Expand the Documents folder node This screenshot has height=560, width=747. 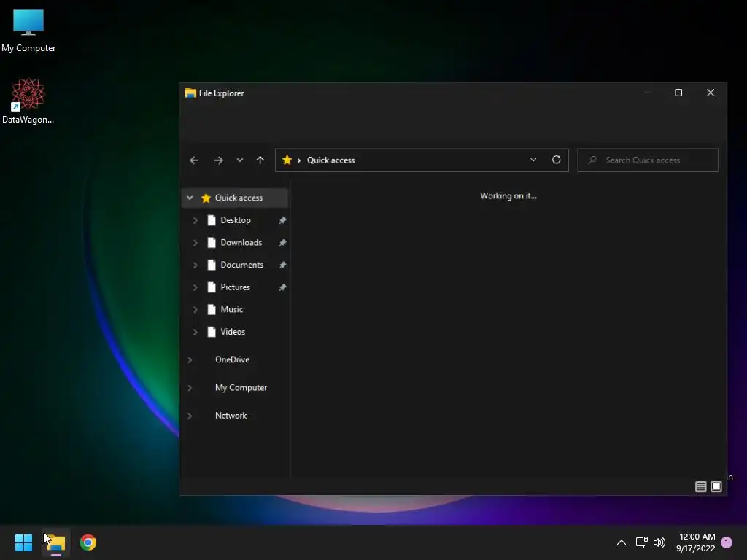195,265
